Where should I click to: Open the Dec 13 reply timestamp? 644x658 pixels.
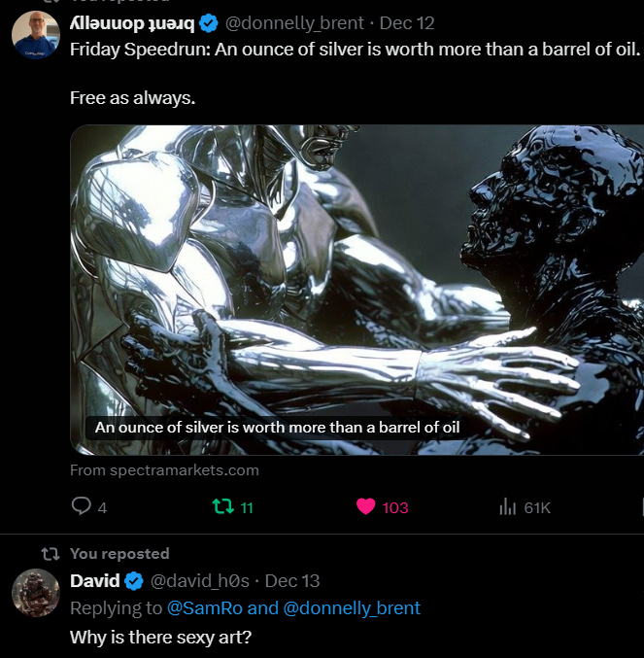click(291, 581)
